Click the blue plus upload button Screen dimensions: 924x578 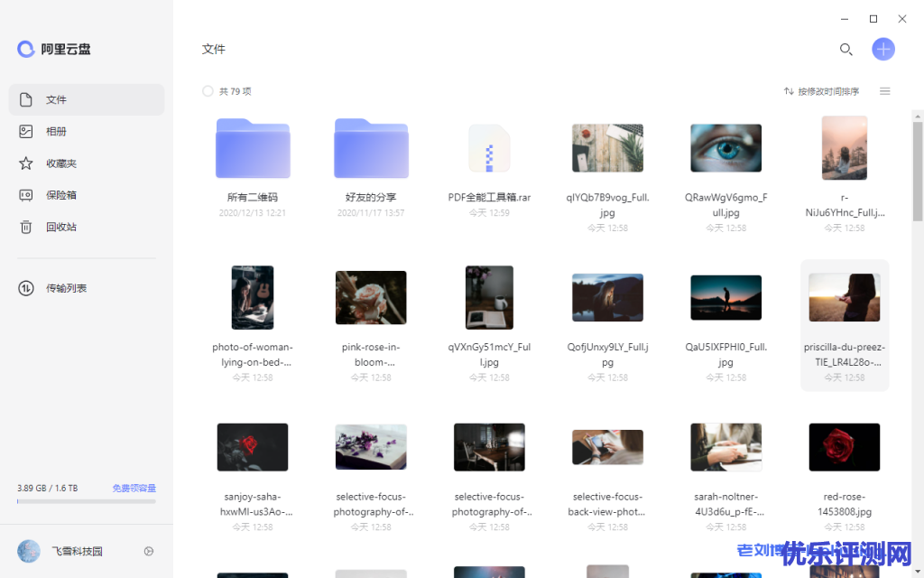[882, 50]
